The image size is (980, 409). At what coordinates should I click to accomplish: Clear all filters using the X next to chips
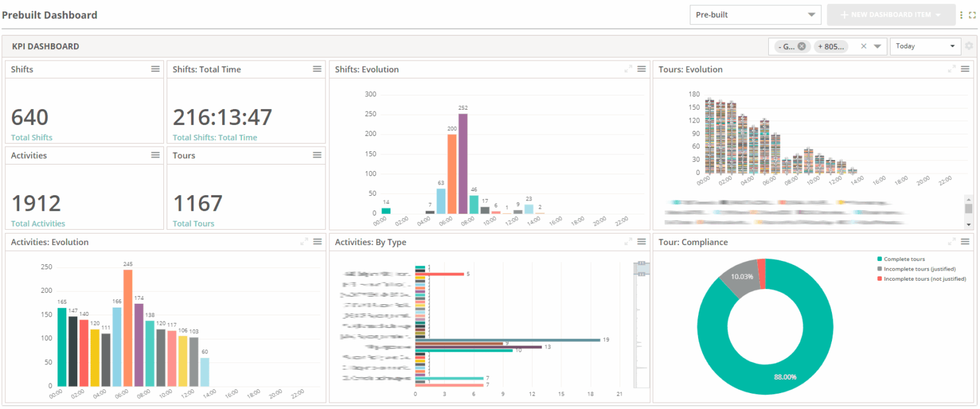click(865, 45)
